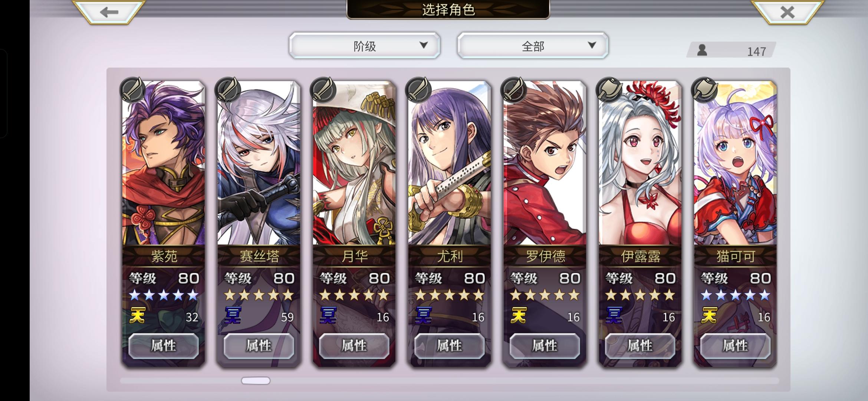Select character 月华 portrait
868x401 pixels.
pyautogui.click(x=354, y=163)
